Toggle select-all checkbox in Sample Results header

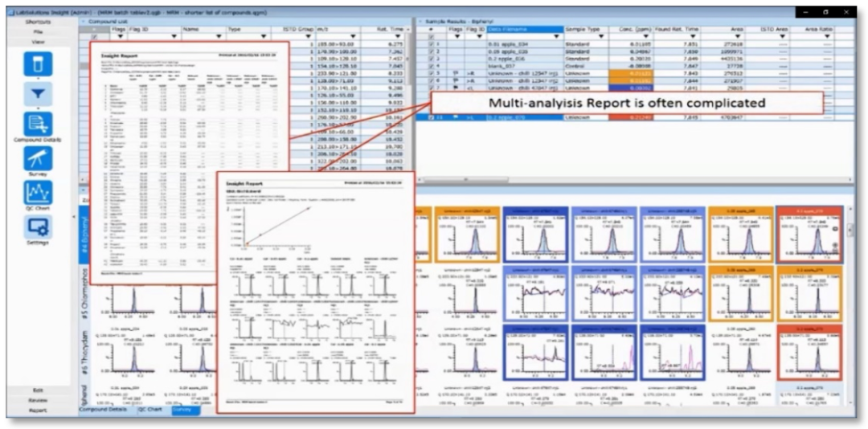[430, 37]
